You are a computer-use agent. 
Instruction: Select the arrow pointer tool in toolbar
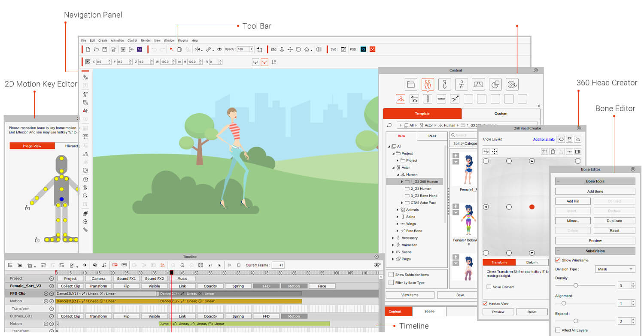(171, 49)
